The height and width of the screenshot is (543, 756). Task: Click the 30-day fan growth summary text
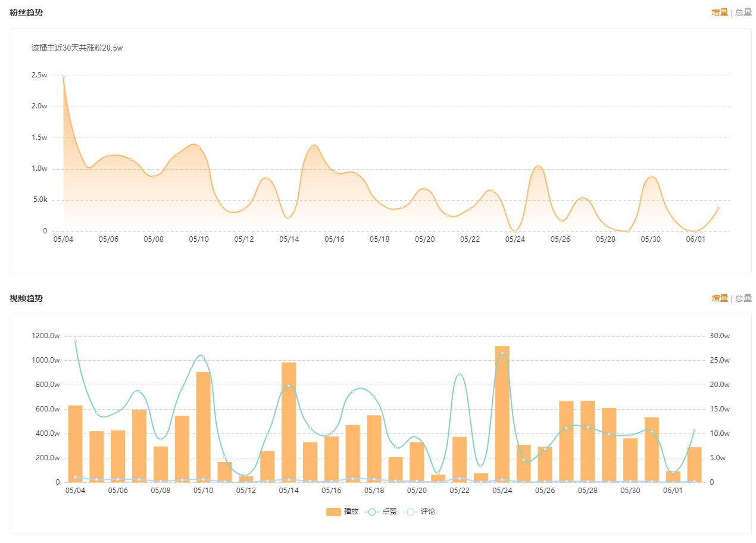pyautogui.click(x=77, y=48)
